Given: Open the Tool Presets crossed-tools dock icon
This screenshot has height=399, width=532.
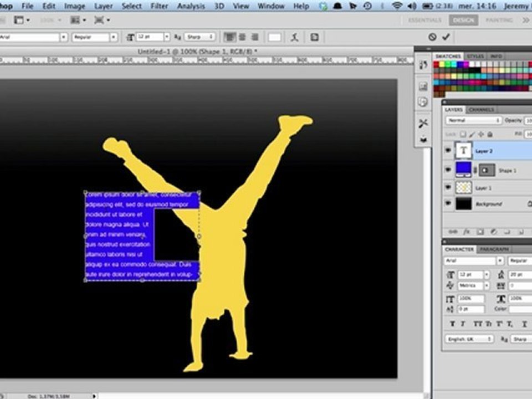Looking at the screenshot, I should (423, 123).
